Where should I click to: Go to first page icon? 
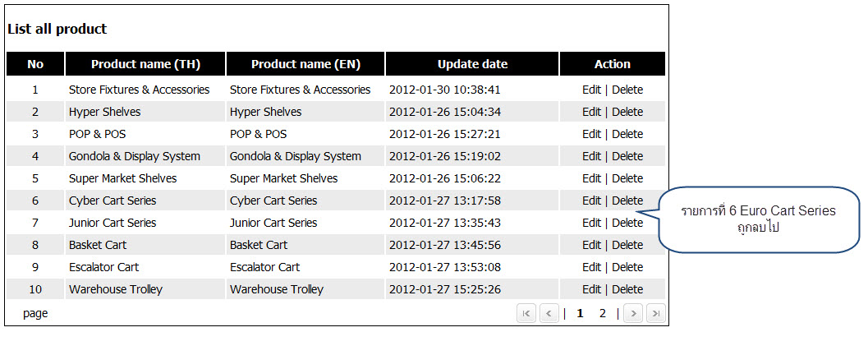point(526,313)
